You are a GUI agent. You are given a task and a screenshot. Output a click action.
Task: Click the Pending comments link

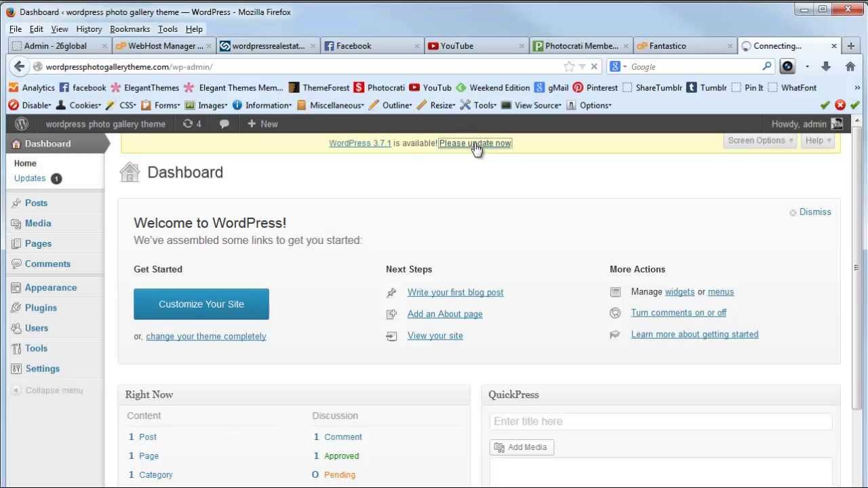[340, 474]
